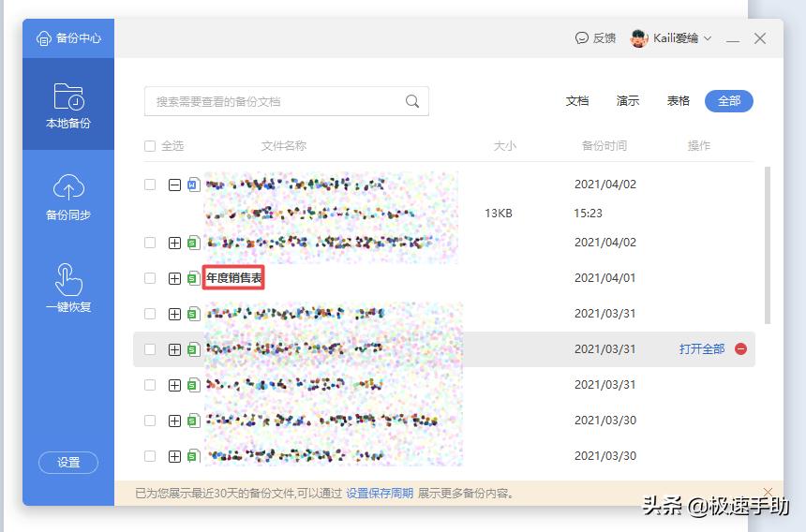Filter by 表格 tab
This screenshot has width=806, height=532.
[x=678, y=100]
